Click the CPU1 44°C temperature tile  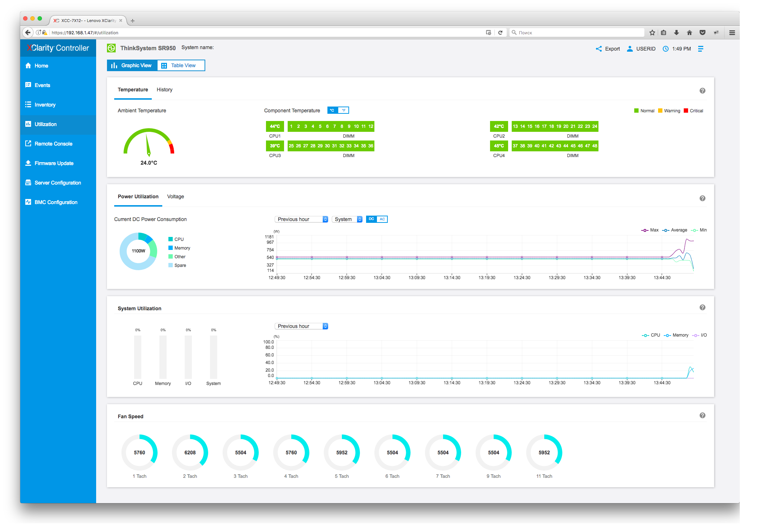pyautogui.click(x=275, y=126)
